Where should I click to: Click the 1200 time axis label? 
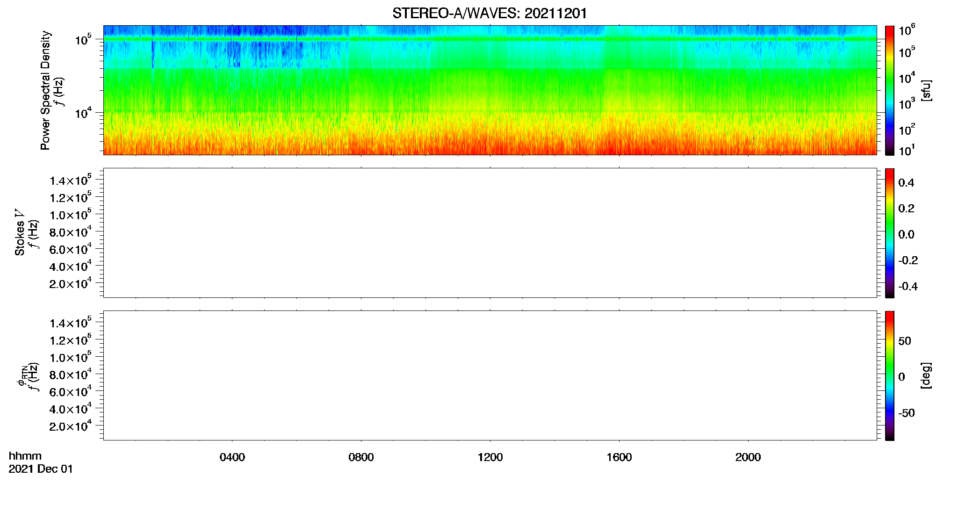pos(490,457)
